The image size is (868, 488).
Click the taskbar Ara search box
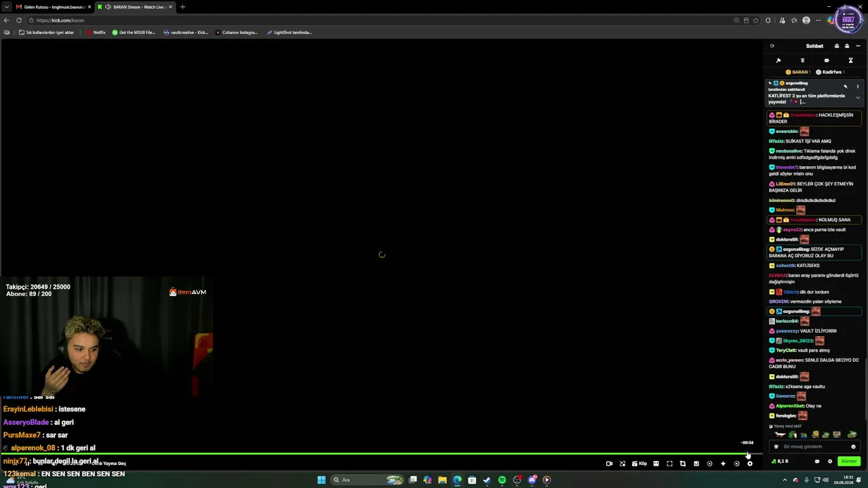pos(367,480)
